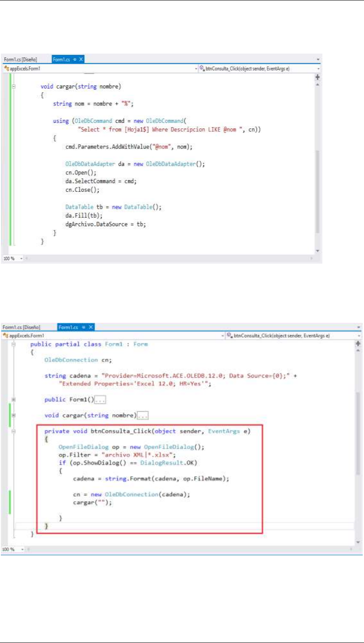Click ellipsis box after cargar(string nombre)

143,415
